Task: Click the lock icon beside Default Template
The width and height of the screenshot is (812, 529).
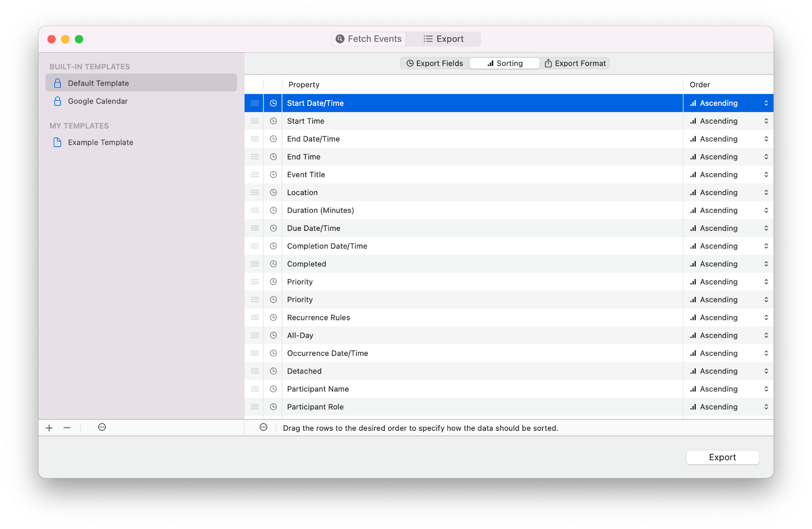Action: click(57, 83)
